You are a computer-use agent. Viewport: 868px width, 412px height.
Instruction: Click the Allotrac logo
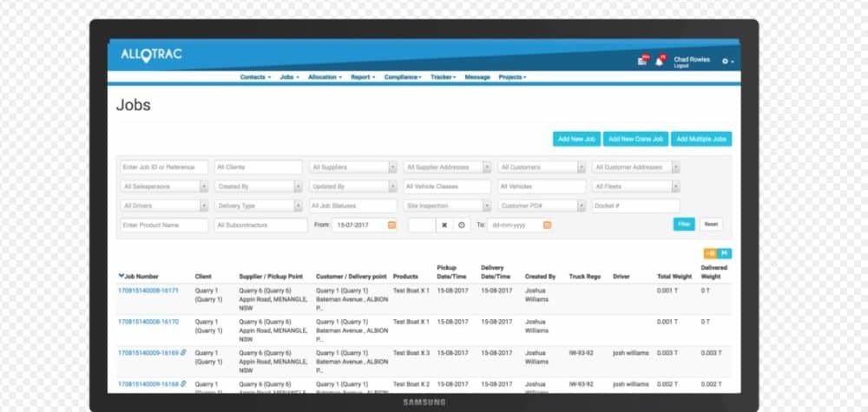(x=151, y=56)
